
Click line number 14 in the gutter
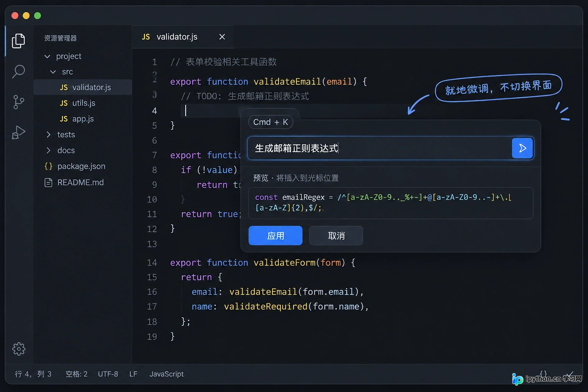point(152,263)
